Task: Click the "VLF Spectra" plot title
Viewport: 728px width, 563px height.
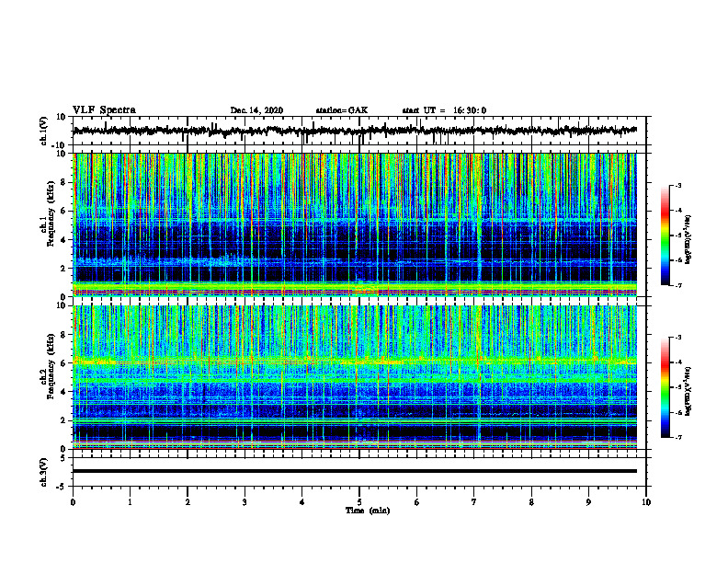Action: click(104, 109)
